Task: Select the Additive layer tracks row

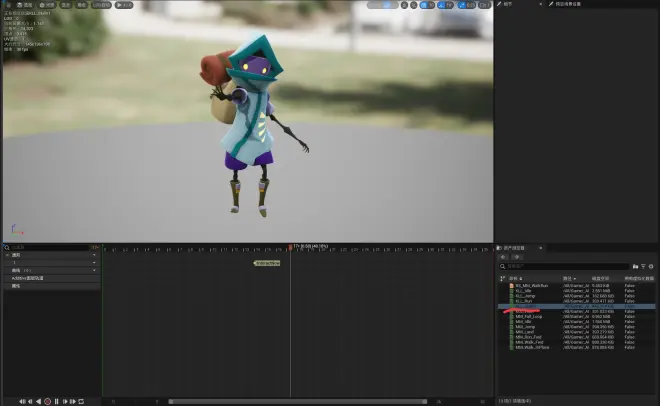Action: [x=52, y=278]
